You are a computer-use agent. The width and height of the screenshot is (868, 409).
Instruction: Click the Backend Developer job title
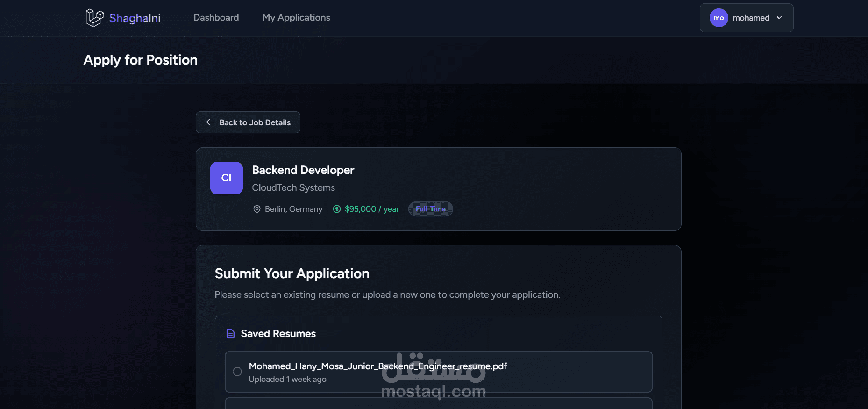click(x=303, y=170)
